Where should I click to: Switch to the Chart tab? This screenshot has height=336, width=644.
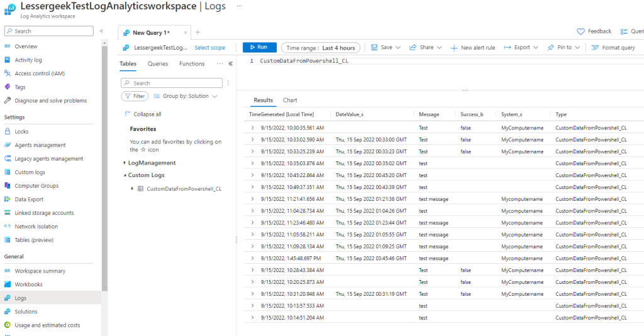[290, 100]
